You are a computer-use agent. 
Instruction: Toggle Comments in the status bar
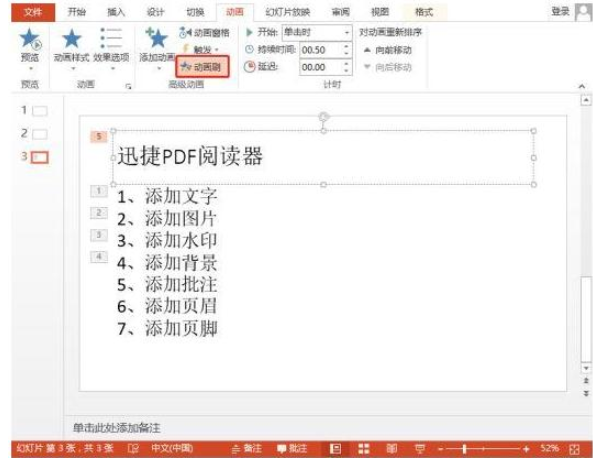pos(292,449)
